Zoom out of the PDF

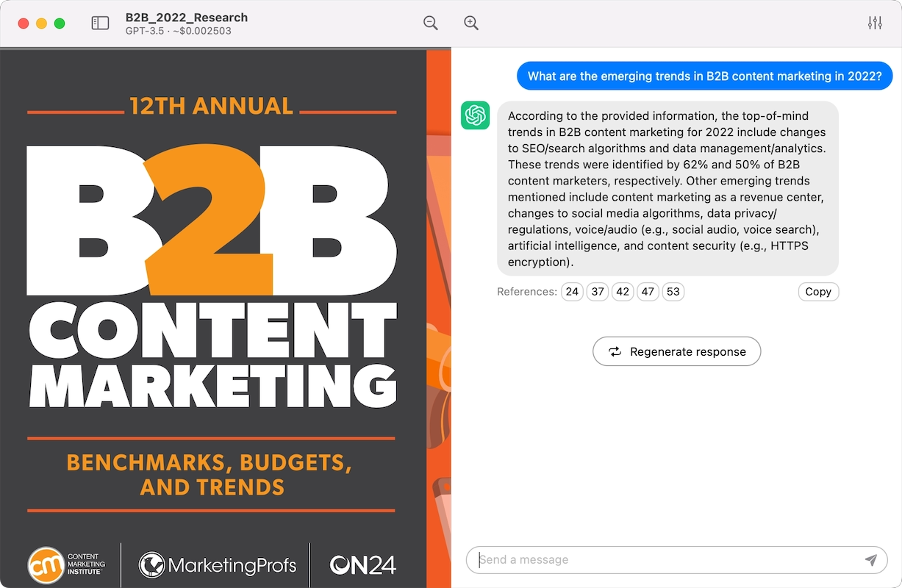[x=431, y=23]
